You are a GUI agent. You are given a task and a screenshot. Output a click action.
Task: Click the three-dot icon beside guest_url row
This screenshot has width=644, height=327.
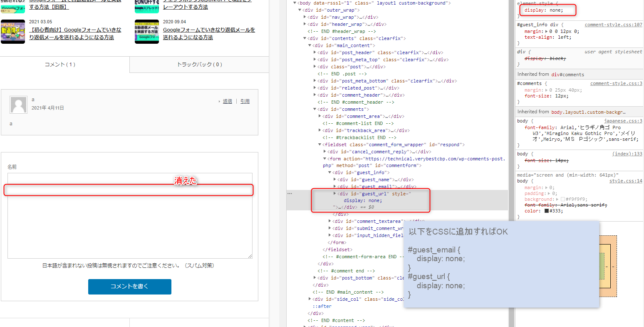pyautogui.click(x=290, y=193)
